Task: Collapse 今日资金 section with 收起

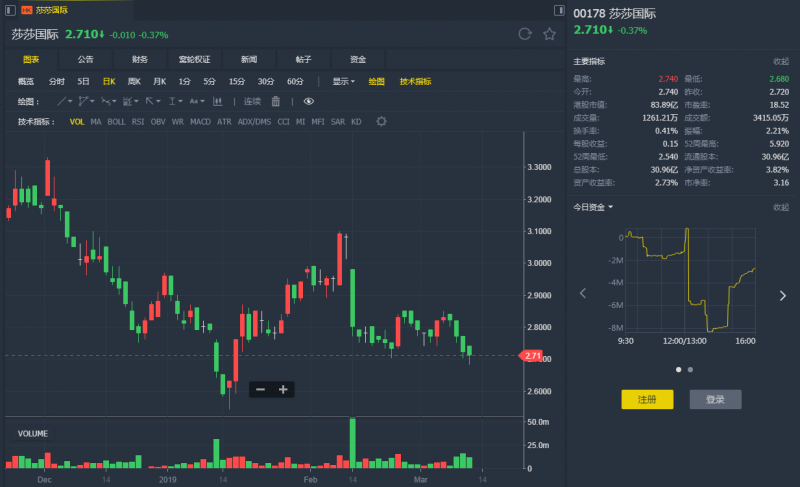Action: click(781, 207)
